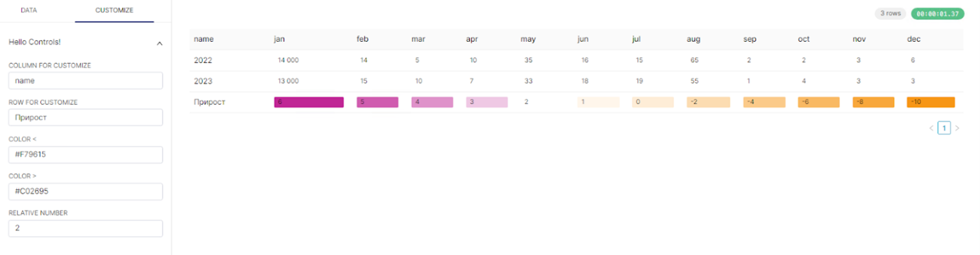The image size is (980, 255).
Task: Edit the COLOR < hex value field
Action: pyautogui.click(x=86, y=154)
